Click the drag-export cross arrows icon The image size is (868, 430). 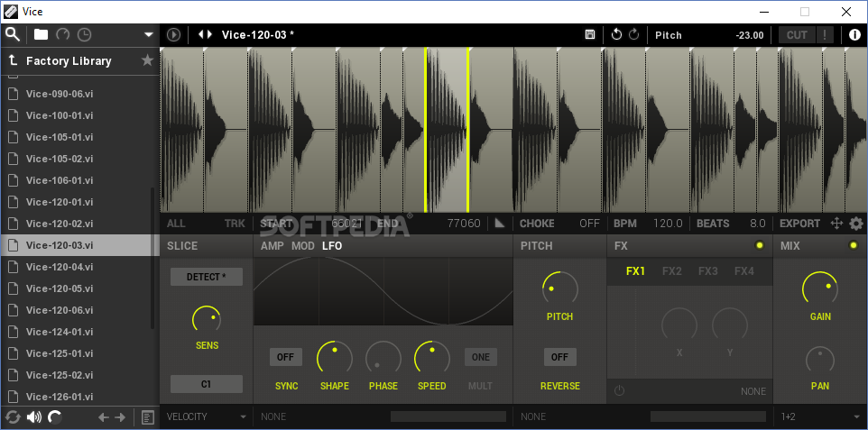coord(836,224)
